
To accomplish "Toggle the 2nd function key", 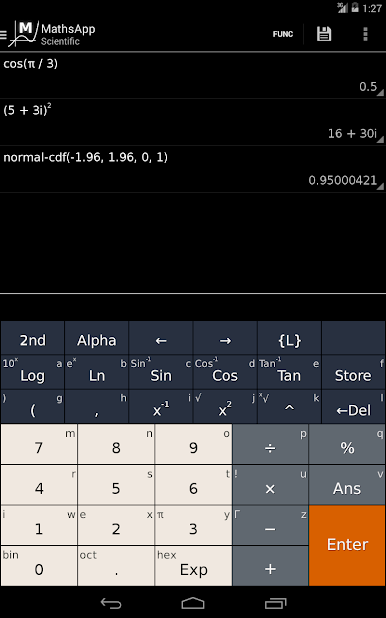I will tap(33, 338).
